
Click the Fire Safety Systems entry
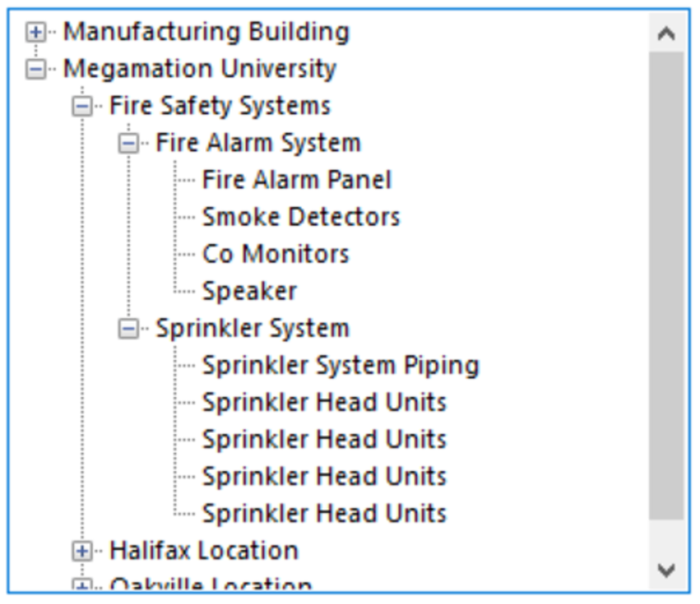click(x=220, y=107)
